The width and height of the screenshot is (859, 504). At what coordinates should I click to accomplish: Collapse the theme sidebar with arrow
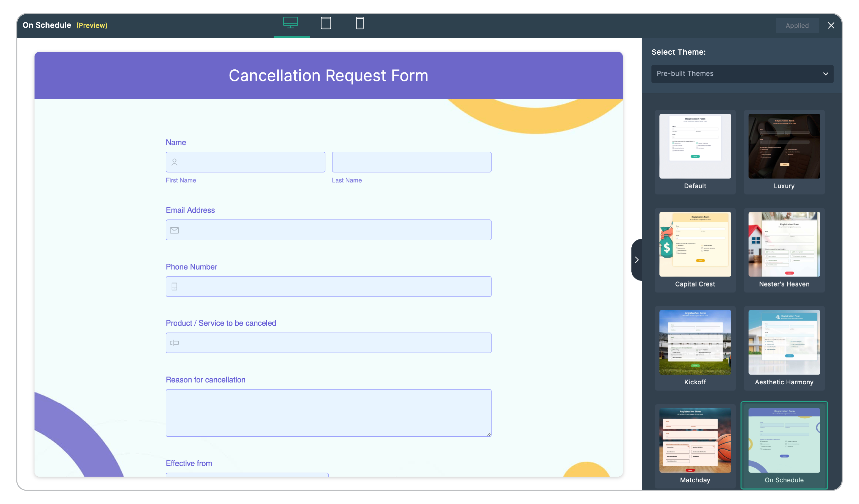[636, 260]
